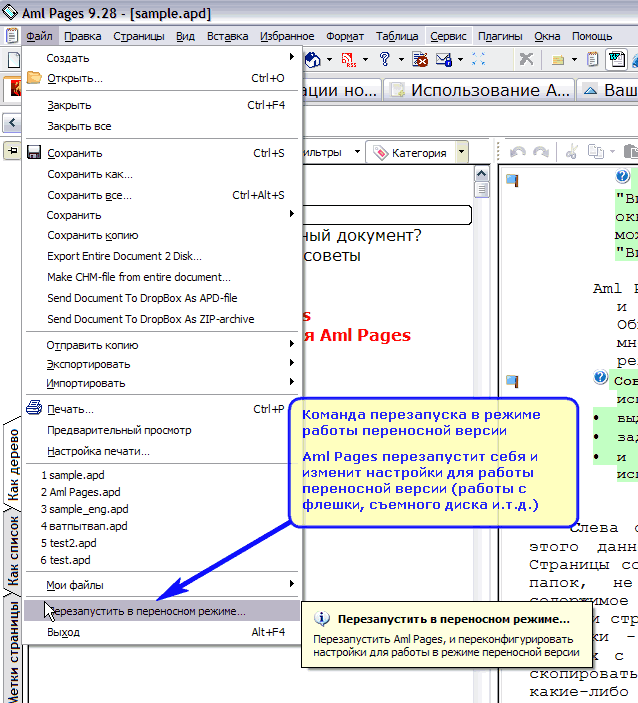The image size is (638, 703).
Task: Click the empty search field in tree panel
Action: coord(386,214)
